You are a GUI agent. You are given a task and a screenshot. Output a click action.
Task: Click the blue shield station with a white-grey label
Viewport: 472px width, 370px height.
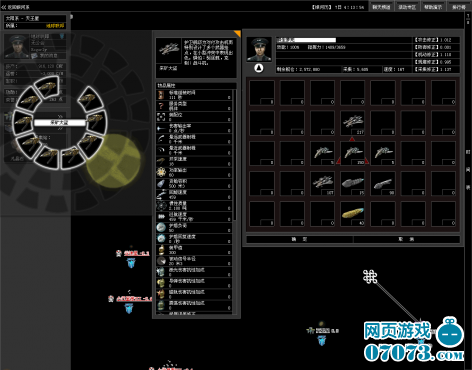tap(321, 341)
